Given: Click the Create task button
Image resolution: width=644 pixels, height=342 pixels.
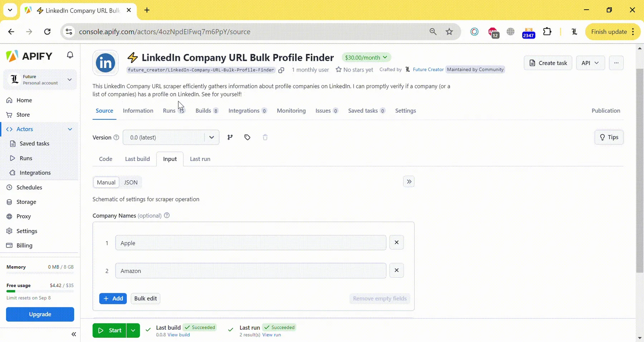Looking at the screenshot, I should pos(548,63).
